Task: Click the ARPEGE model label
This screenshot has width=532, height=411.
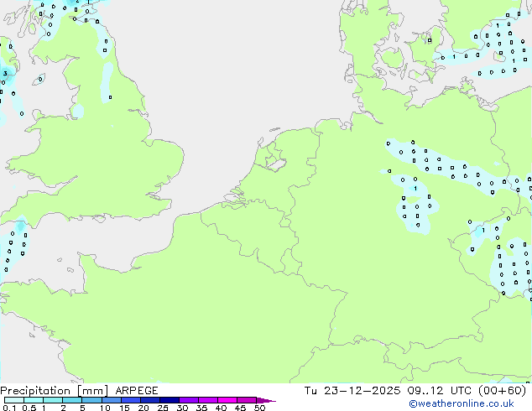Action: pos(135,390)
